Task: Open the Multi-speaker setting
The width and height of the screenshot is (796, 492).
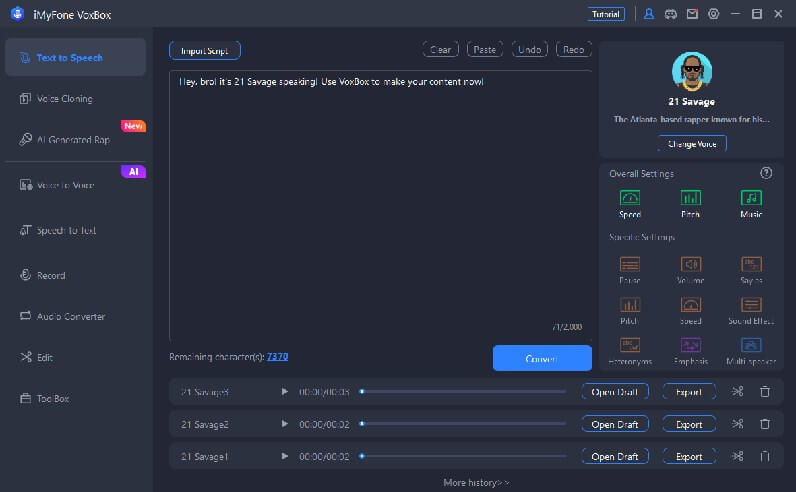Action: pos(751,351)
